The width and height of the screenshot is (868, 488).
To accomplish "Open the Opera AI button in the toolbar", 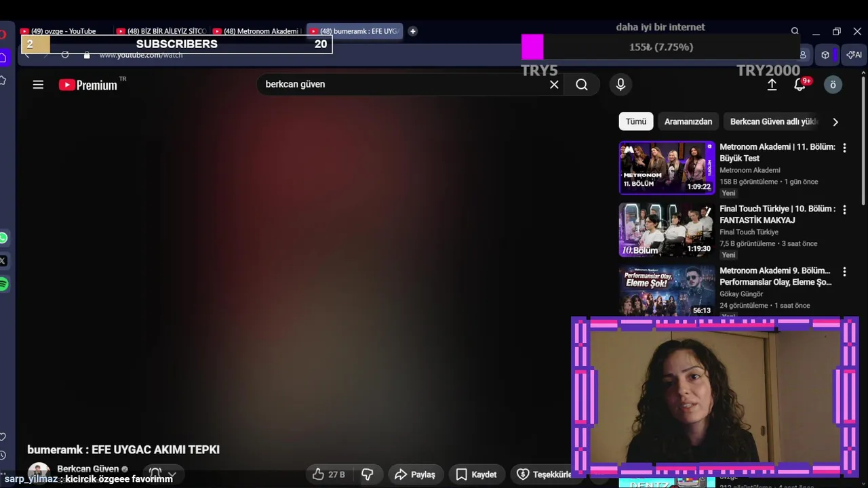I will click(x=854, y=55).
